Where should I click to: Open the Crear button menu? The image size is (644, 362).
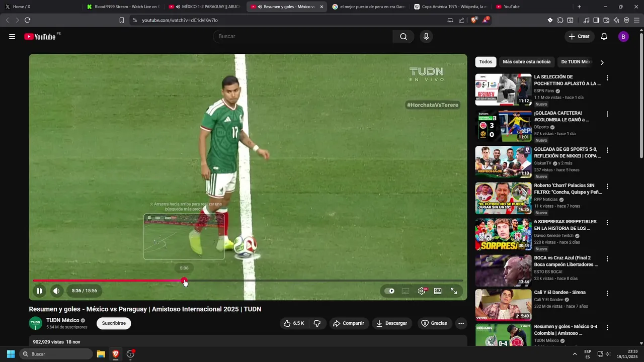pos(579,36)
